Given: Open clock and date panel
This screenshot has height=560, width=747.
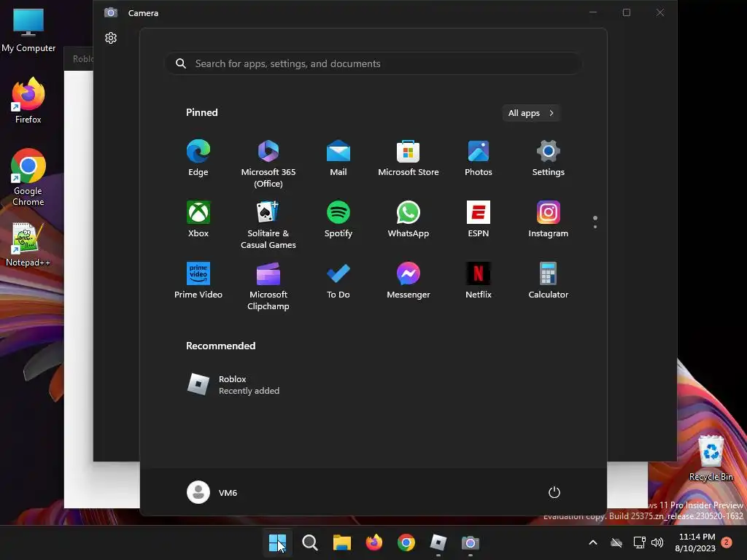Looking at the screenshot, I should [x=695, y=542].
